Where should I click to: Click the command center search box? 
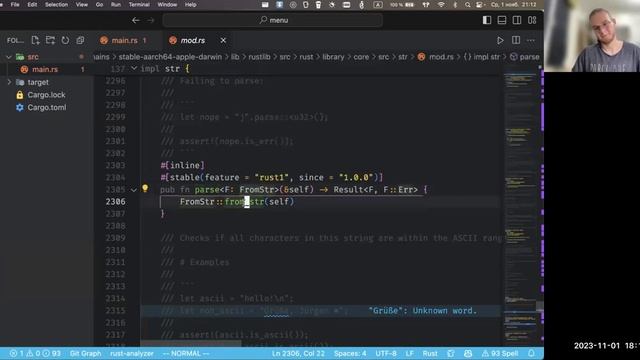273,20
